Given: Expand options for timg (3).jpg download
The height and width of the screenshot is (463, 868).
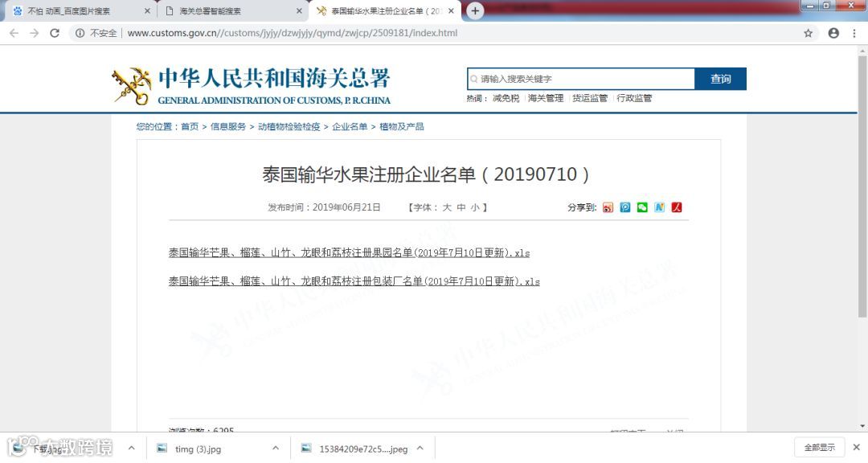Looking at the screenshot, I should pyautogui.click(x=276, y=448).
